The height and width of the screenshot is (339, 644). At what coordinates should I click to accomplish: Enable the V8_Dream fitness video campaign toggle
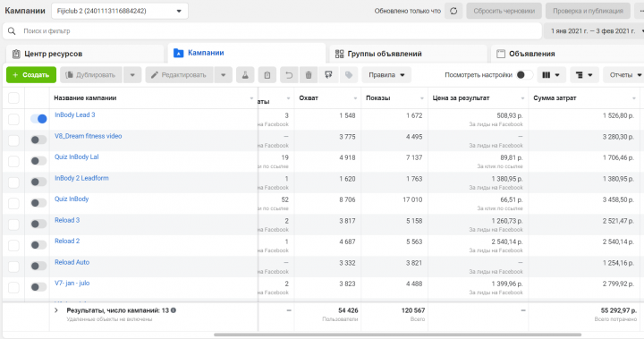[x=38, y=140]
